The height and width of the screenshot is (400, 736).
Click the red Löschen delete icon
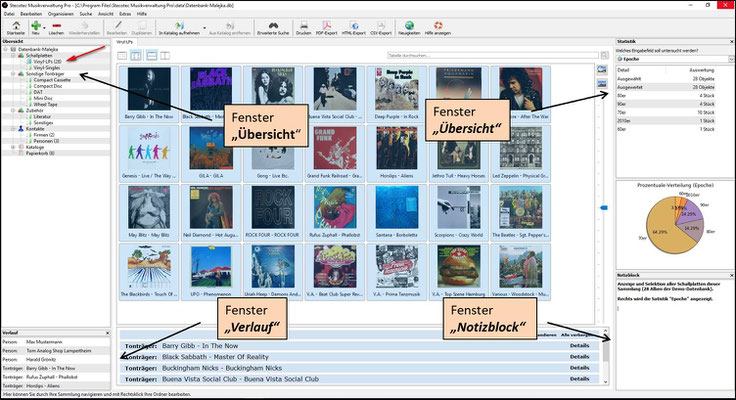56,28
